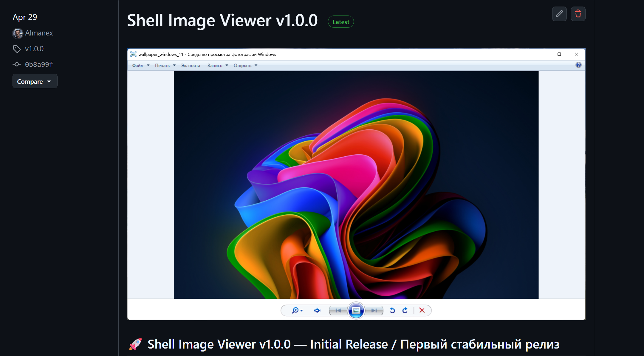644x356 pixels.
Task: Rotate the image counterclockwise
Action: [392, 310]
